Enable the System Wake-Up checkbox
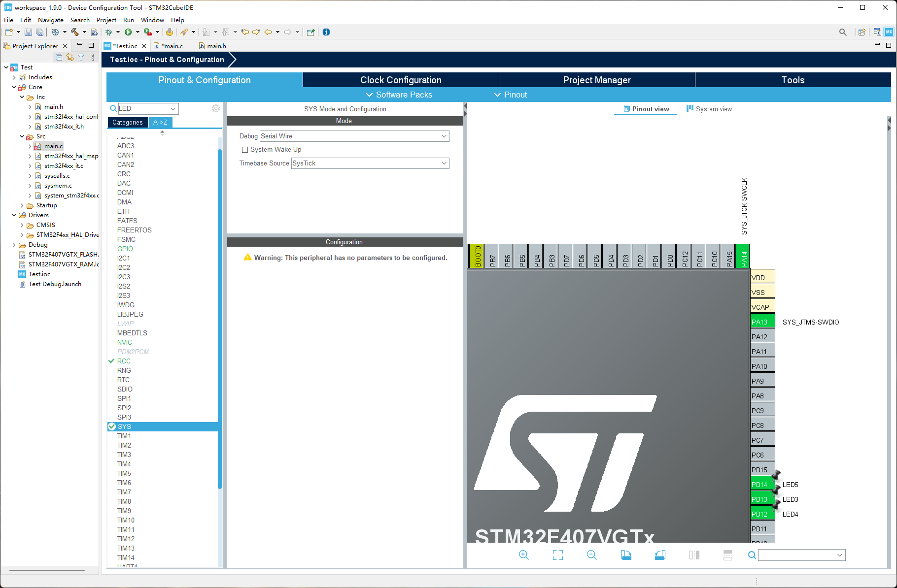897x588 pixels. [x=245, y=150]
